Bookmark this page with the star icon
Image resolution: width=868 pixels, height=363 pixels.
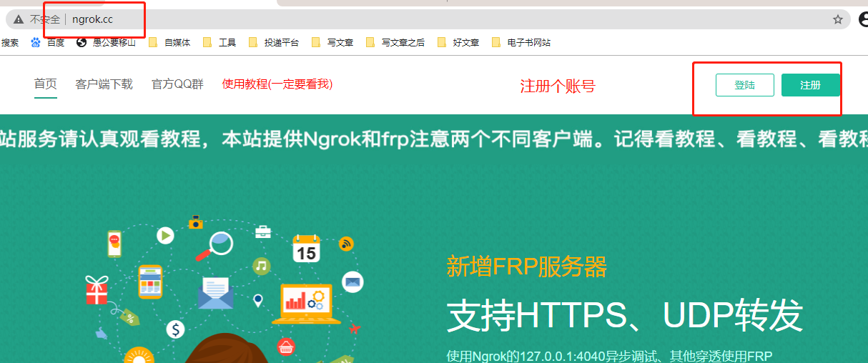[x=837, y=19]
